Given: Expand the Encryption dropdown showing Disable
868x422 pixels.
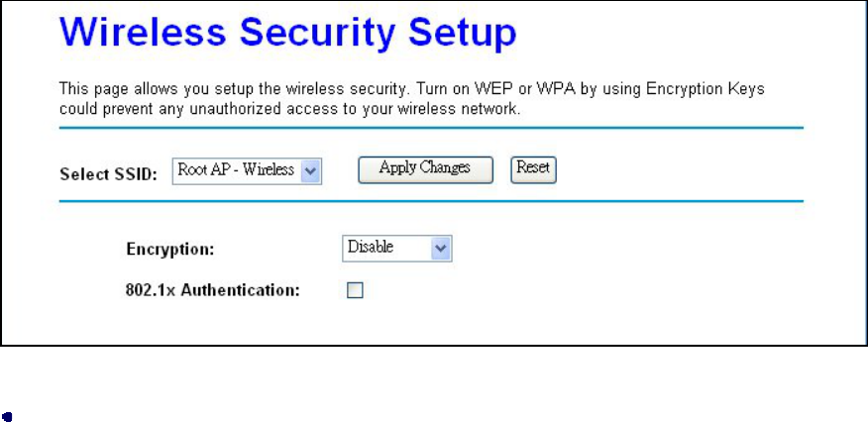Looking at the screenshot, I should tap(396, 249).
